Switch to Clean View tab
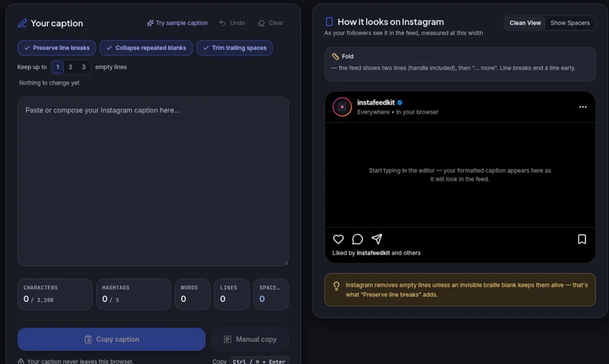Screen dimensions: 609x364 (x=525, y=23)
